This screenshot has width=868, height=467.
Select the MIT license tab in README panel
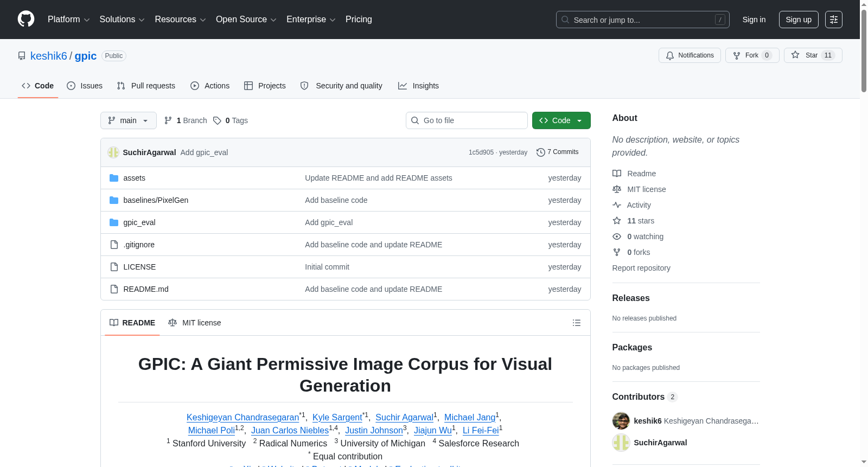(x=195, y=323)
